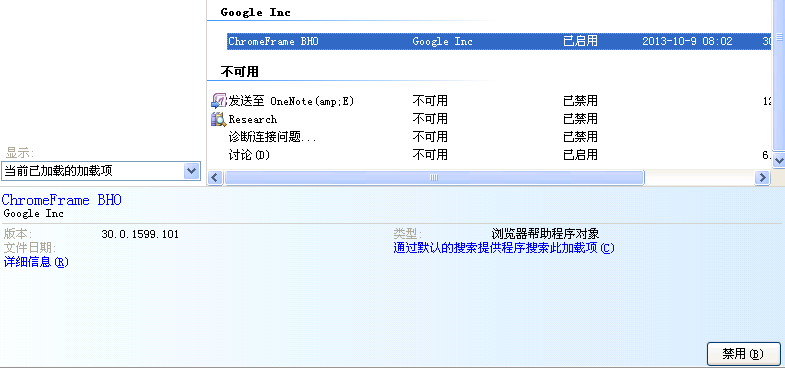Select the 诊断连接问题... entry

click(272, 137)
